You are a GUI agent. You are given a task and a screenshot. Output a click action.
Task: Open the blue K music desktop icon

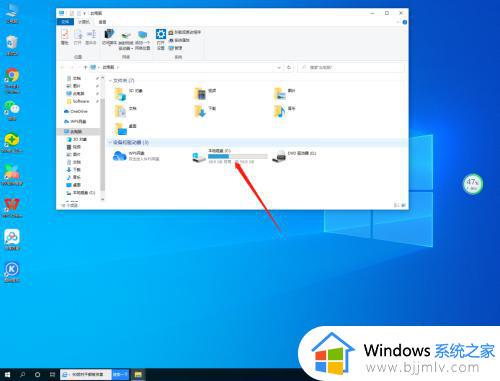(12, 272)
